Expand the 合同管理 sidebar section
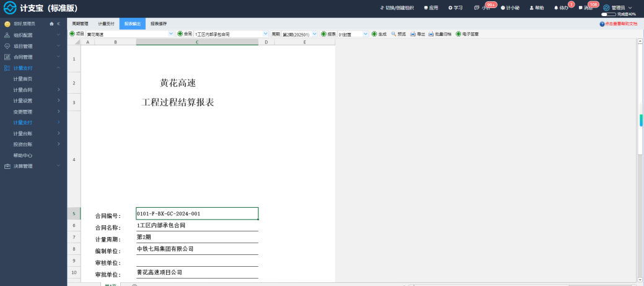The width and height of the screenshot is (644, 286). (x=33, y=57)
